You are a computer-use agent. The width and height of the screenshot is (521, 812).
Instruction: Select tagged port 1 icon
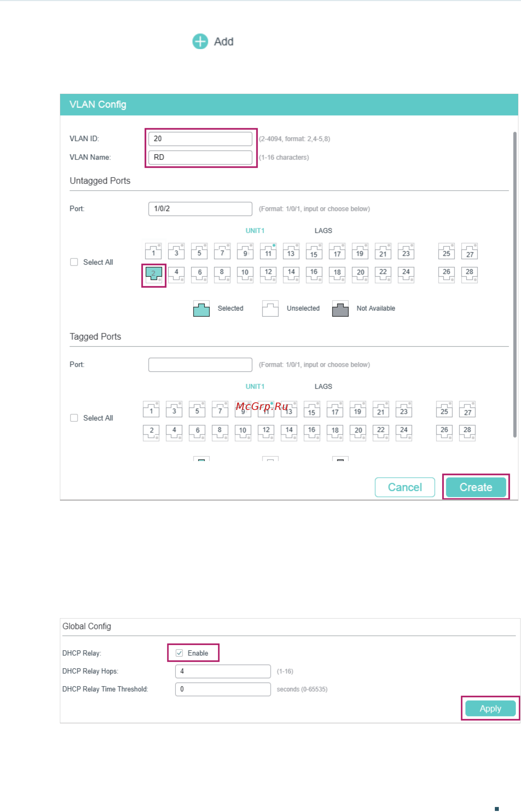click(151, 409)
